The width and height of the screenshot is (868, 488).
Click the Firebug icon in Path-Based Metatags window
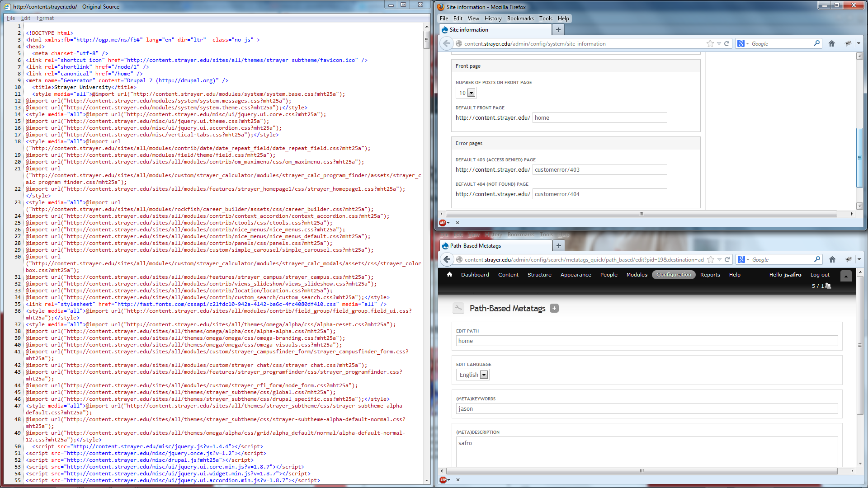pos(849,259)
